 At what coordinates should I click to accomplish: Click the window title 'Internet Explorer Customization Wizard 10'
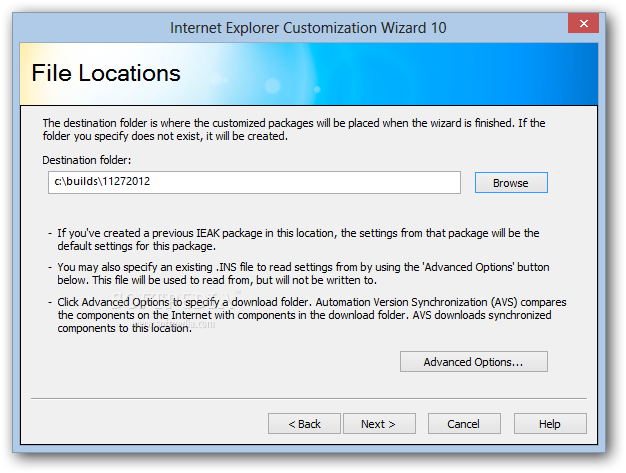tap(308, 28)
